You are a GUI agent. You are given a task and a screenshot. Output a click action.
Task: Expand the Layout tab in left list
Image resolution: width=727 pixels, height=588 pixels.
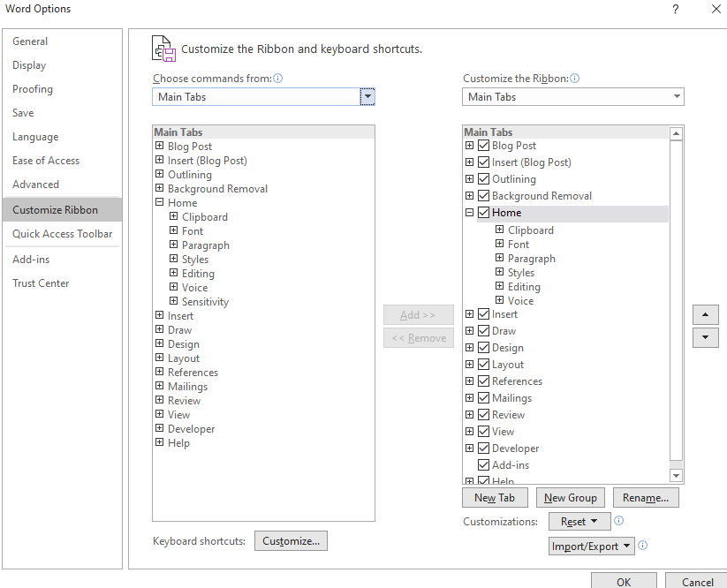click(x=160, y=358)
